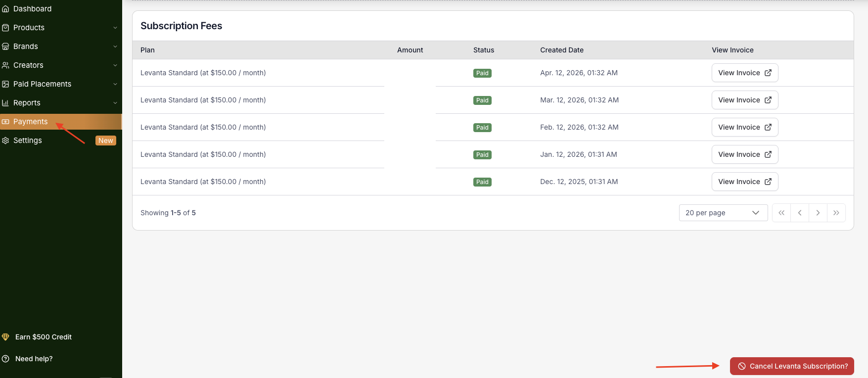Open the 20 per page dropdown
Viewport: 868px width, 378px height.
coord(723,213)
